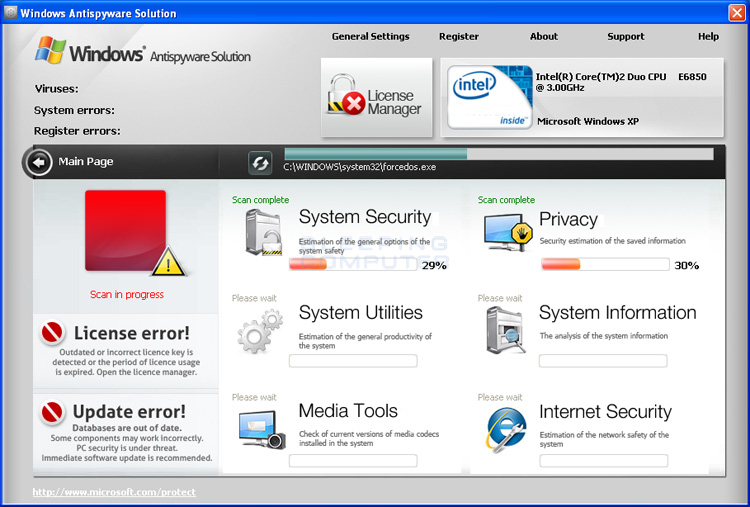750x507 pixels.
Task: Click the Viruses: label
Action: pyautogui.click(x=56, y=89)
